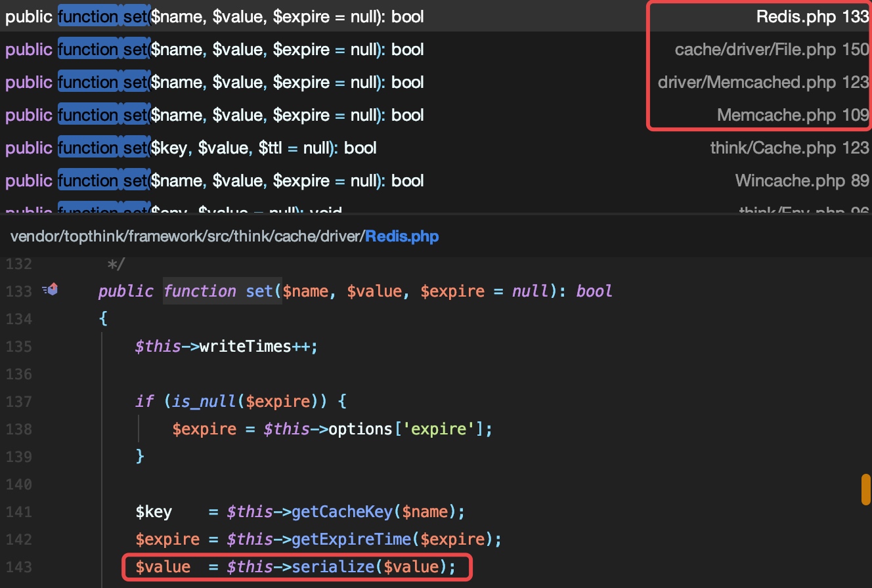Click the serialize method call on line 143
This screenshot has height=588, width=872.
click(333, 566)
